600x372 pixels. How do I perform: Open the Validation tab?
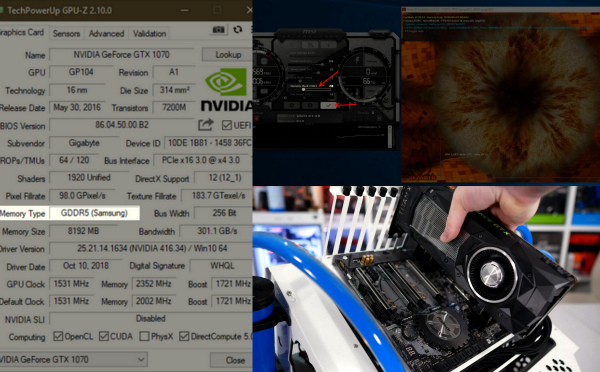(149, 34)
